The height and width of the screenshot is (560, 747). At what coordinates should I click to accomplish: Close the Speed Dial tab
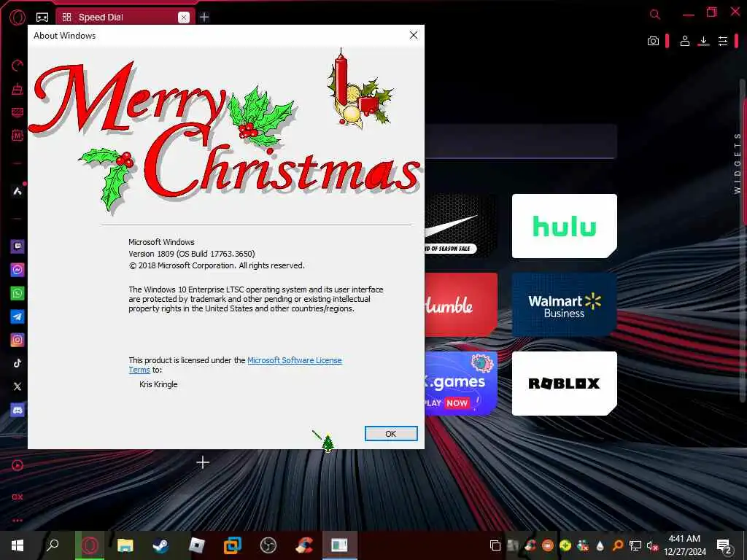coord(183,17)
